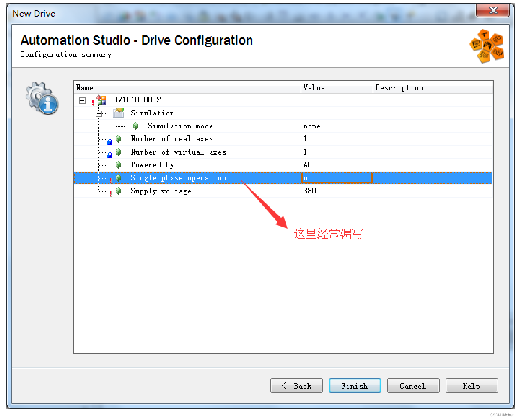Viewport: 520px width, 420px height.
Task: Click green gem icon beside Supply voltage
Action: coord(118,191)
